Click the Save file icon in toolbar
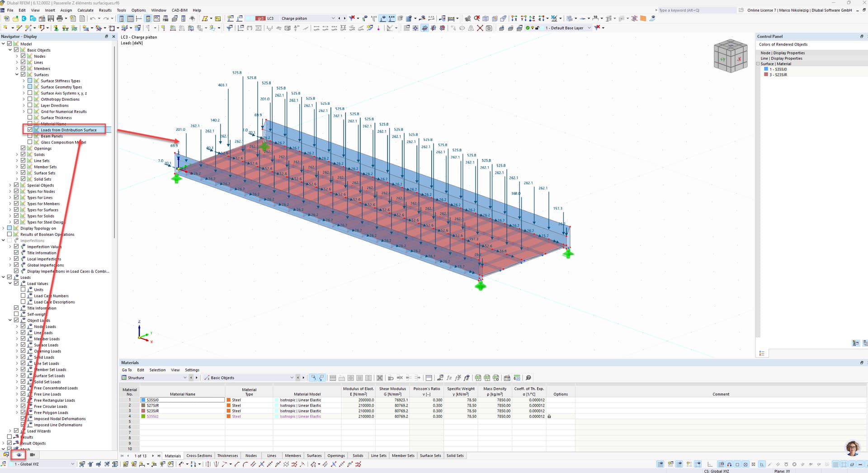868x473 pixels. click(51, 19)
